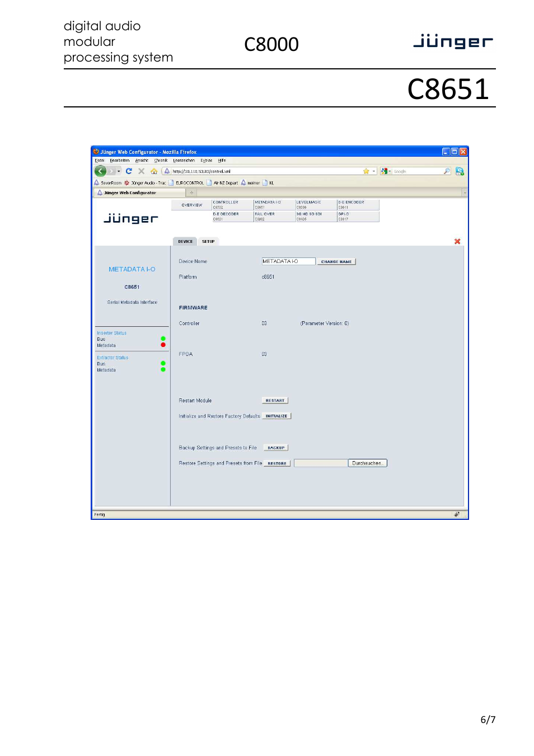Click the Inserter Status heading
The image size is (534, 756).
pos(111,333)
